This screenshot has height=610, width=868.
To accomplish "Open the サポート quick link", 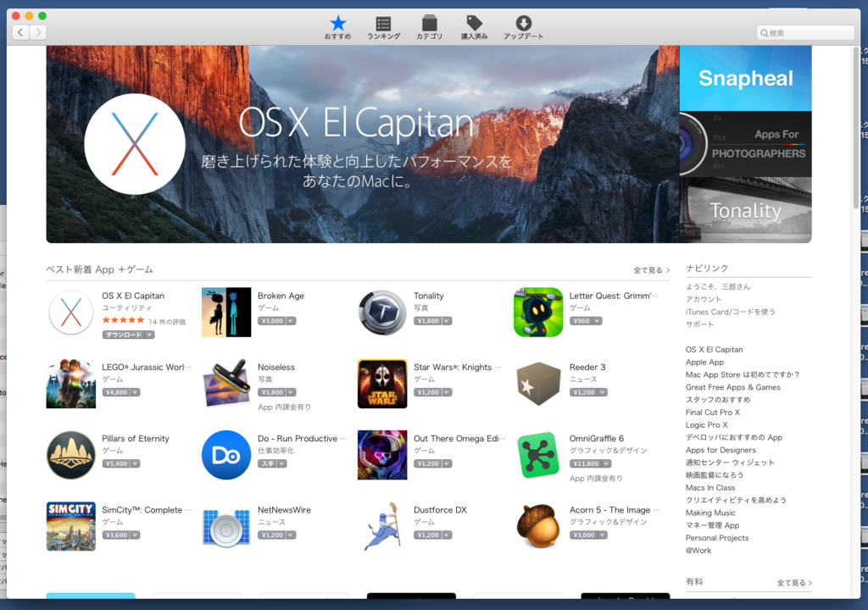I will tap(699, 324).
